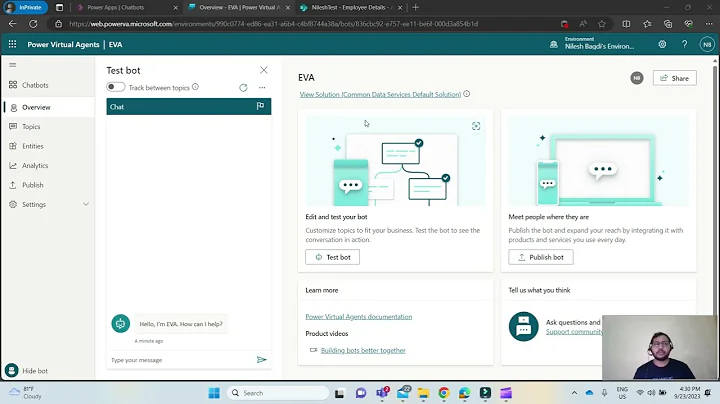Open the app launcher waffle icon

tap(12, 44)
